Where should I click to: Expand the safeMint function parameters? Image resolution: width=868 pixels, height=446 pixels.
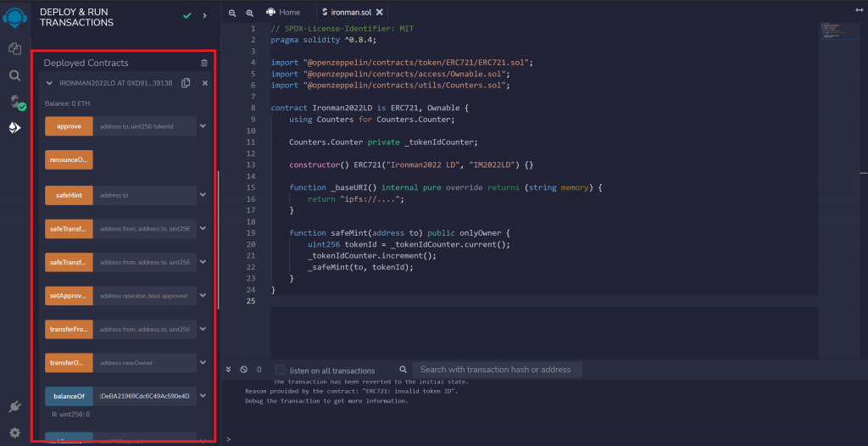click(x=203, y=195)
